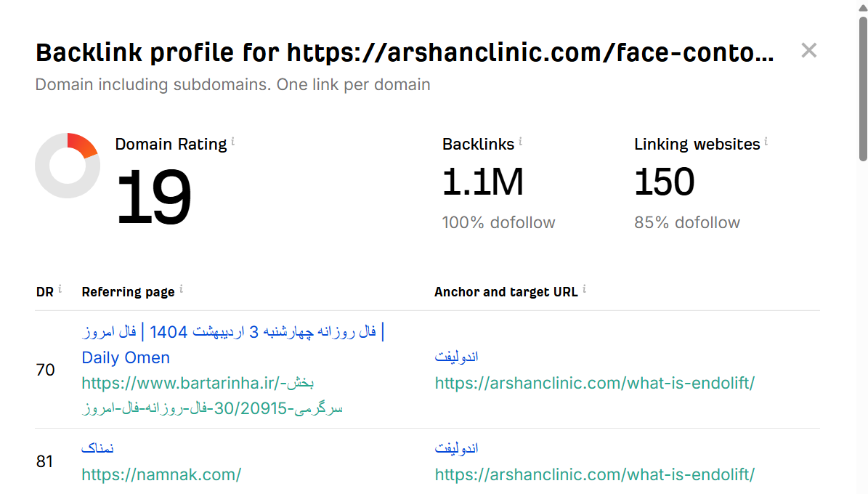Open the second arshanclinic.com target URL
Screen dimensions: 868x494
pyautogui.click(x=595, y=474)
